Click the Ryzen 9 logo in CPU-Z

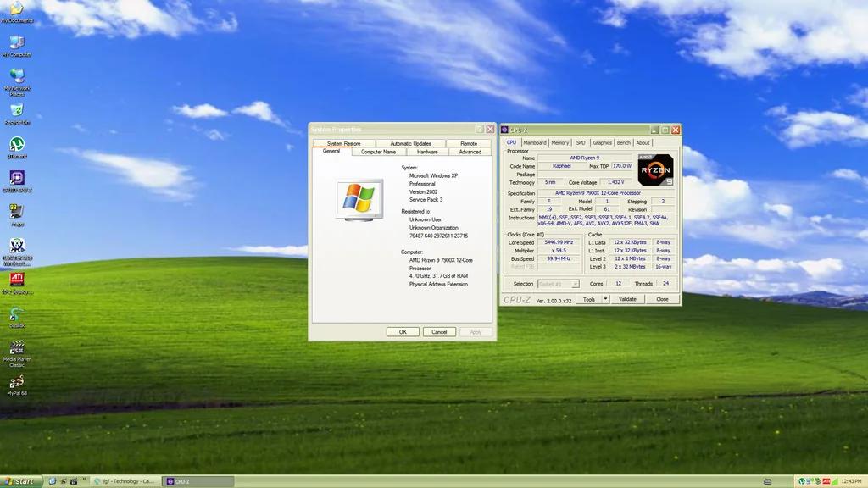(655, 169)
